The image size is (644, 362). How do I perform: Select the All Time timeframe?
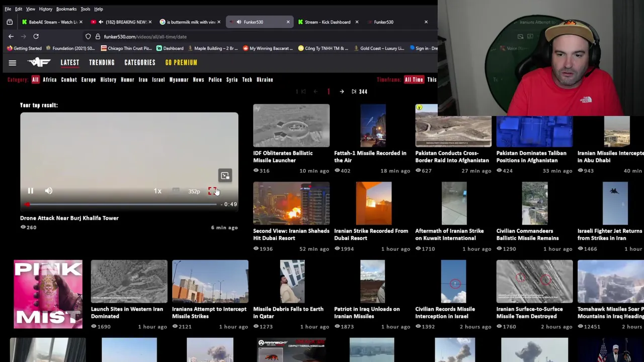coord(414,79)
